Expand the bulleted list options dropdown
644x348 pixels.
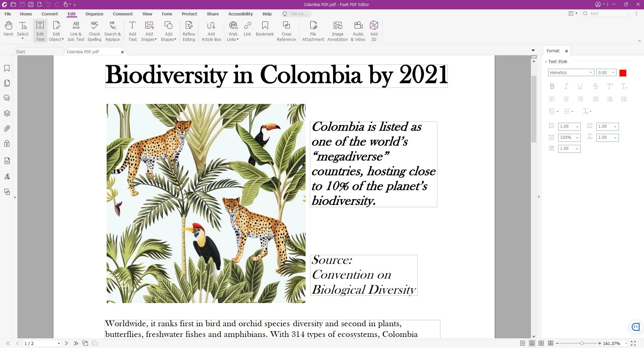[x=557, y=111]
